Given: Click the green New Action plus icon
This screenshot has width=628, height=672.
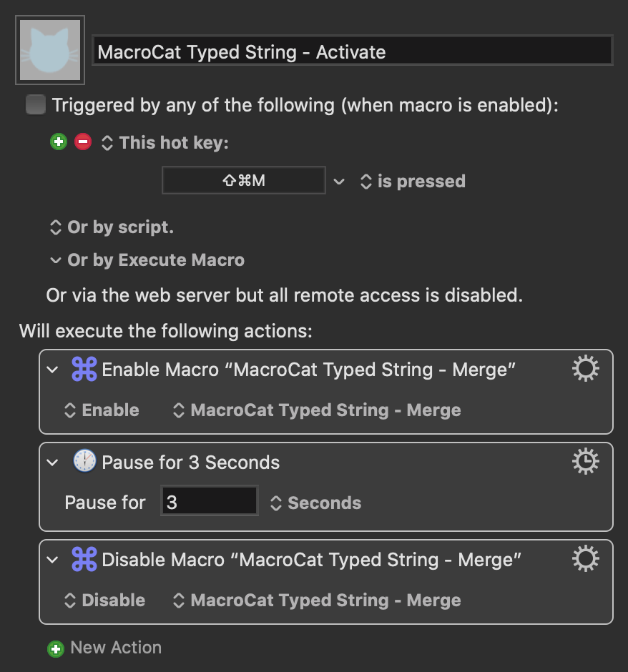Looking at the screenshot, I should coord(56,649).
